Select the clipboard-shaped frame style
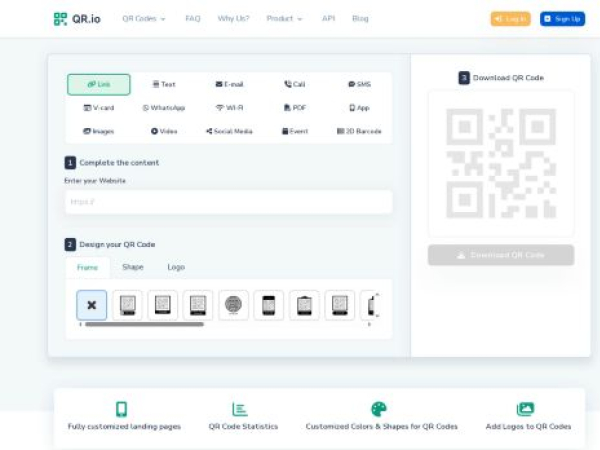Image resolution: width=600 pixels, height=450 pixels. [x=304, y=305]
